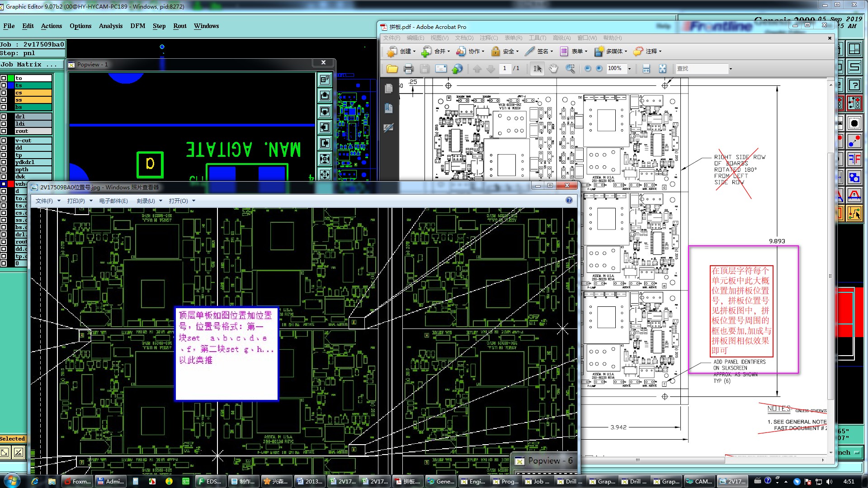868x488 pixels.
Task: Toggle checkbox for layer 'ts'
Action: click(x=4, y=85)
